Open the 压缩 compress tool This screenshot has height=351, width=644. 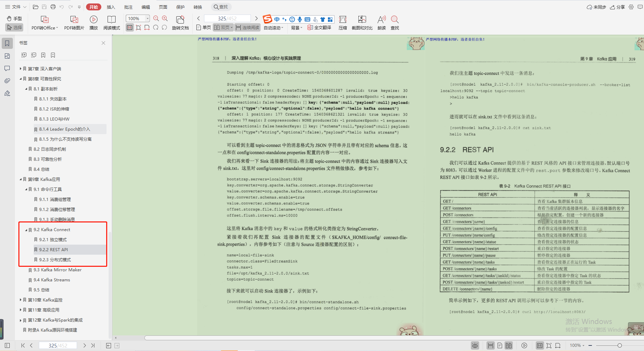tap(343, 23)
